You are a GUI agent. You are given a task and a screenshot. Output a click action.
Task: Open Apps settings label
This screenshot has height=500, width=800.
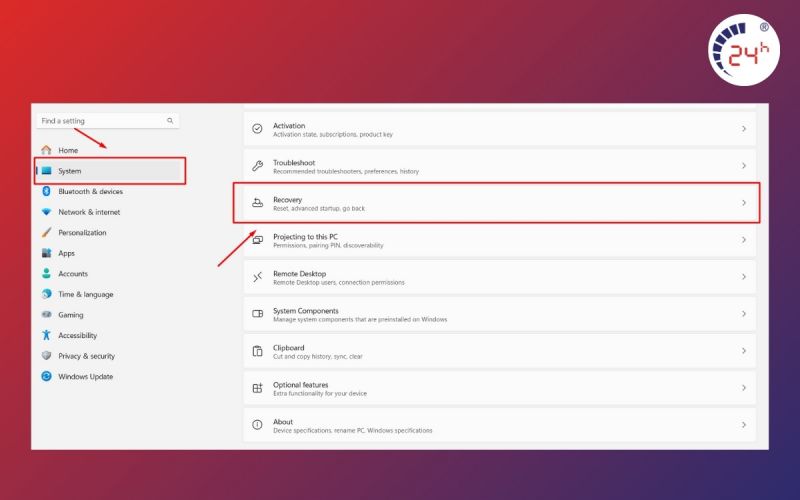tap(66, 253)
